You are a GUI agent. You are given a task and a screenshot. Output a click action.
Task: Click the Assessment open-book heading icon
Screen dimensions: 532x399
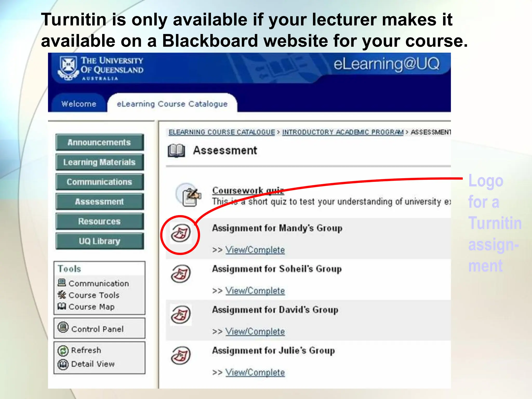tap(176, 151)
